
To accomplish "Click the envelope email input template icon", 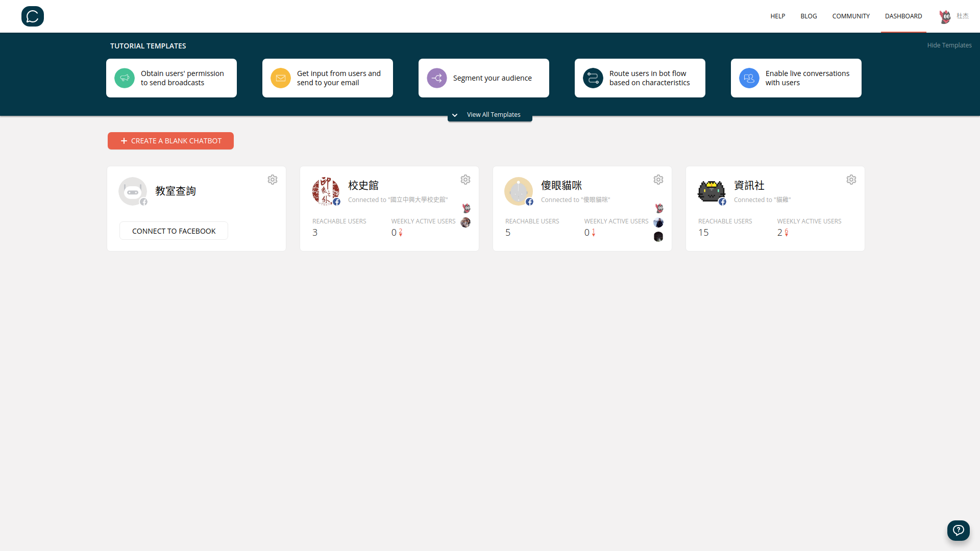I will pos(281,78).
